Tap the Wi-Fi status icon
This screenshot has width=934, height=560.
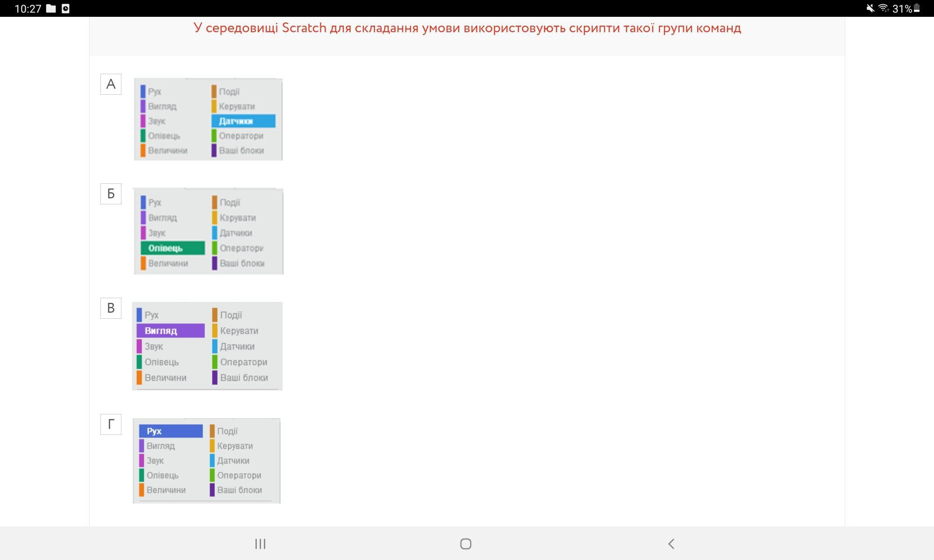pyautogui.click(x=883, y=8)
